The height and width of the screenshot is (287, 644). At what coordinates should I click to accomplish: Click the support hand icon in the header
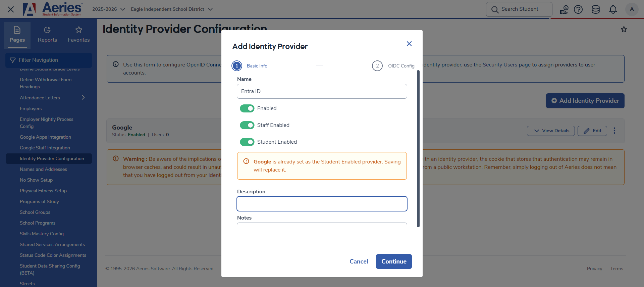564,9
